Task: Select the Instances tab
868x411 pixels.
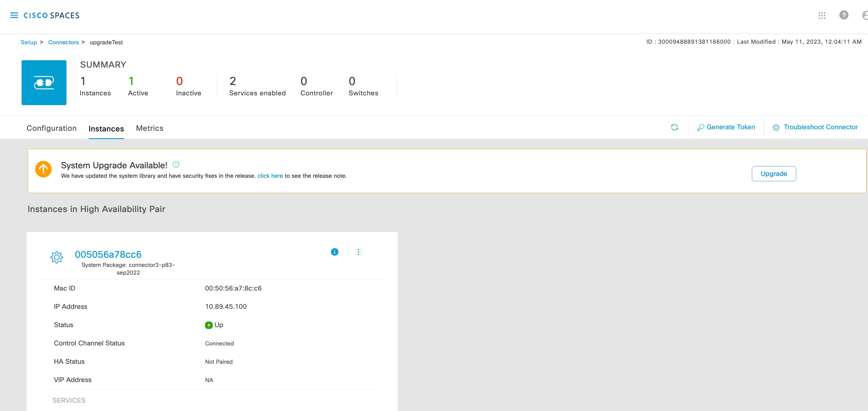Action: 106,128
